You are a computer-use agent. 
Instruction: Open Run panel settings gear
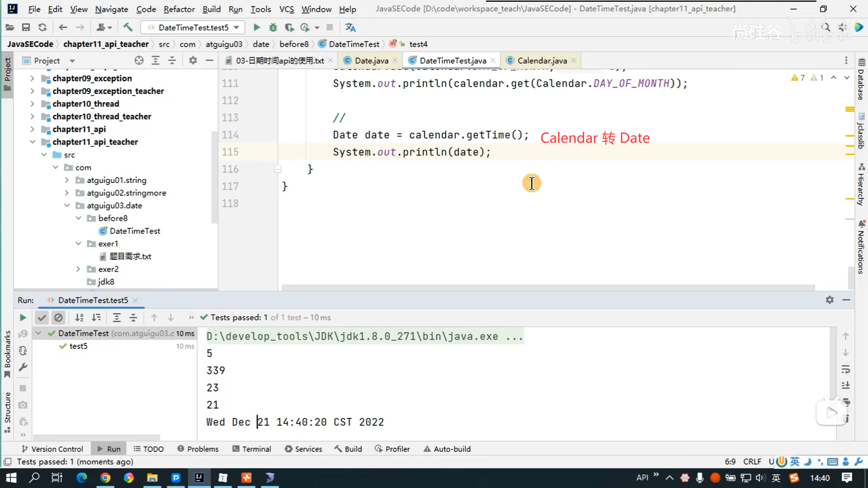point(830,300)
